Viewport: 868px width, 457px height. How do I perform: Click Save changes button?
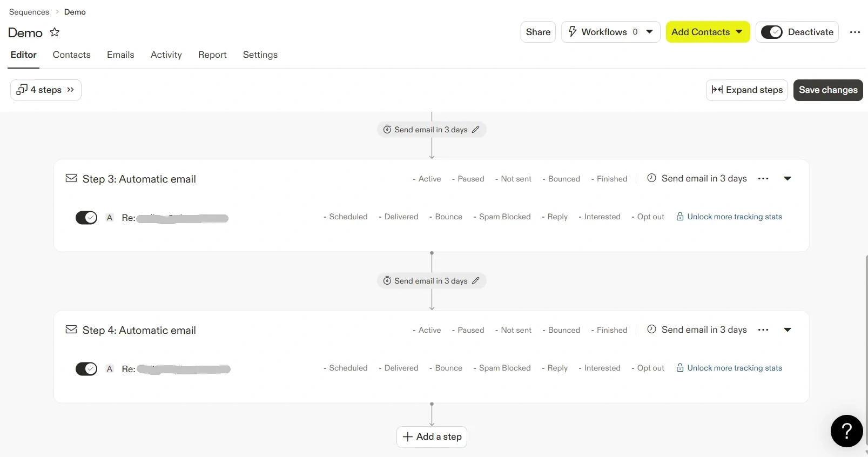tap(827, 90)
